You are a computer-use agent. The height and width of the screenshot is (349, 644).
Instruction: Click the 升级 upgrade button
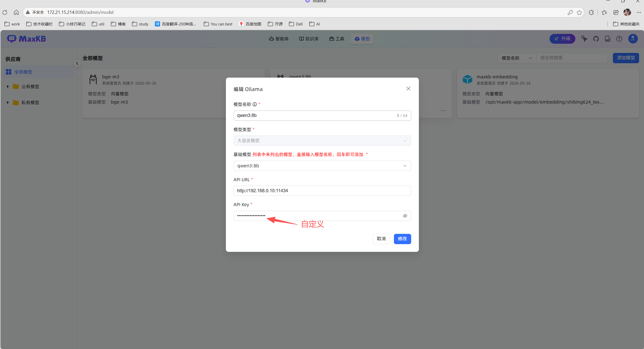point(562,39)
